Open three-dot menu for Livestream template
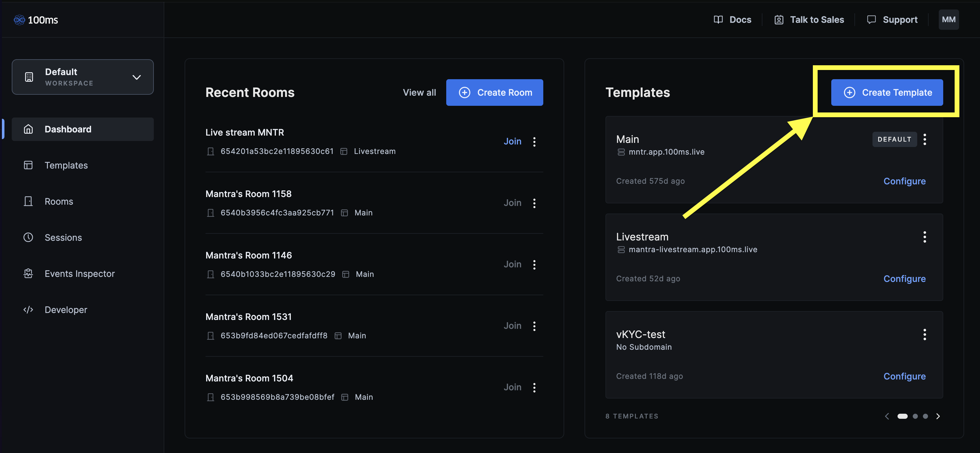 point(924,237)
